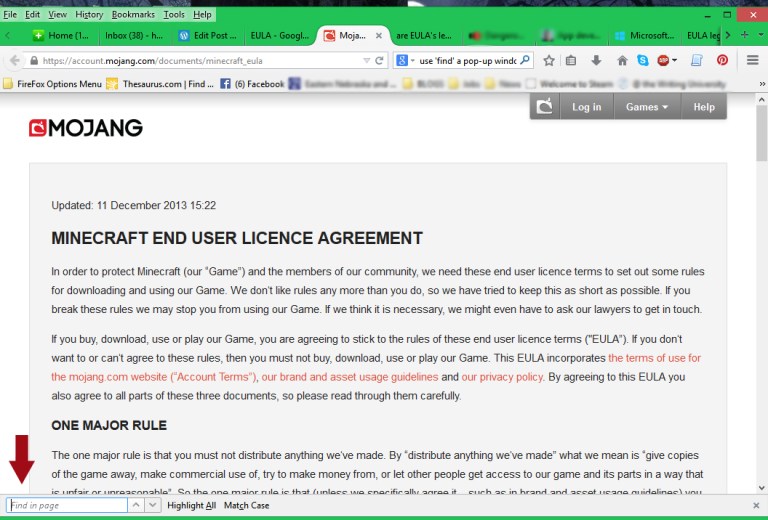
Task: Go to the home page icon
Action: click(622, 60)
